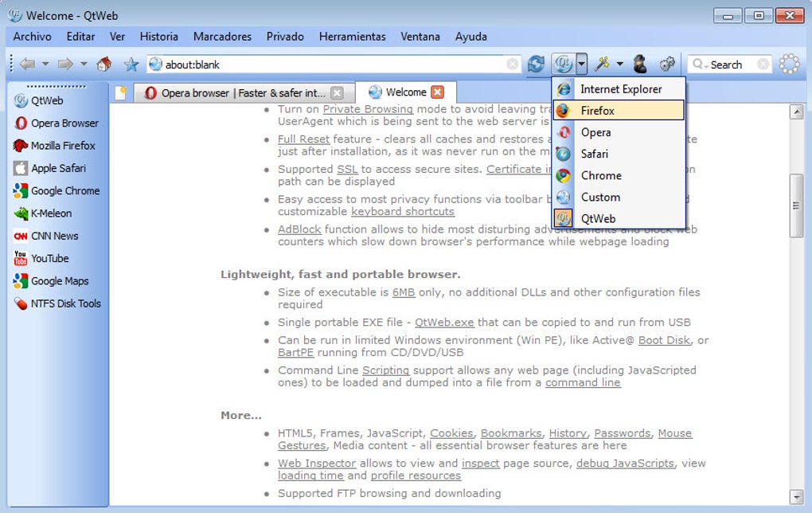The width and height of the screenshot is (812, 513).
Task: Open the tools wand icon
Action: click(x=602, y=65)
